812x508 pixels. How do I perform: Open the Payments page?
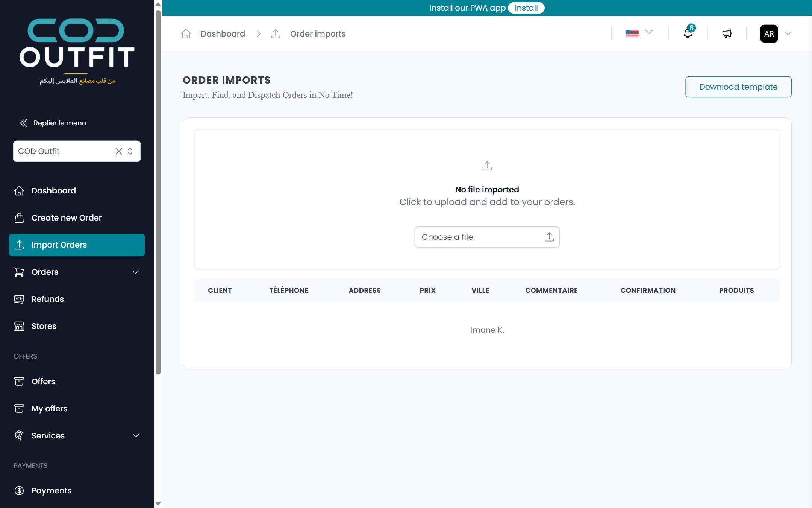77,491
